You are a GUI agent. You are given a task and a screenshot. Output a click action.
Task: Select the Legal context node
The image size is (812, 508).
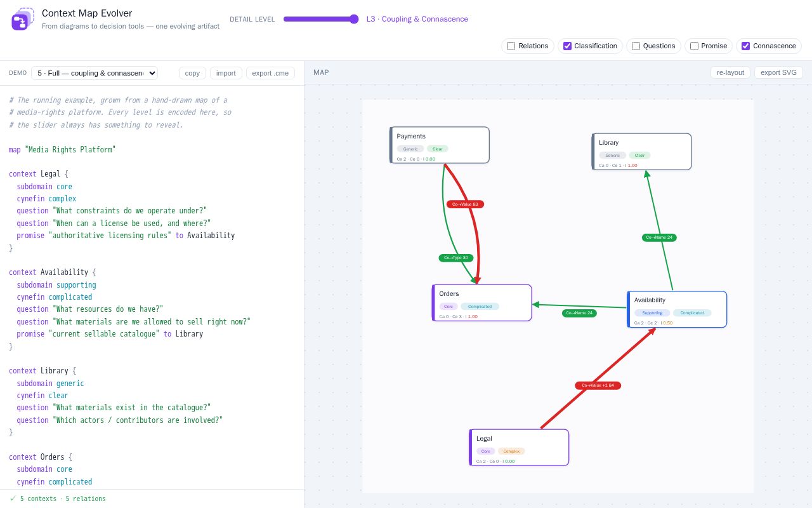(x=519, y=448)
